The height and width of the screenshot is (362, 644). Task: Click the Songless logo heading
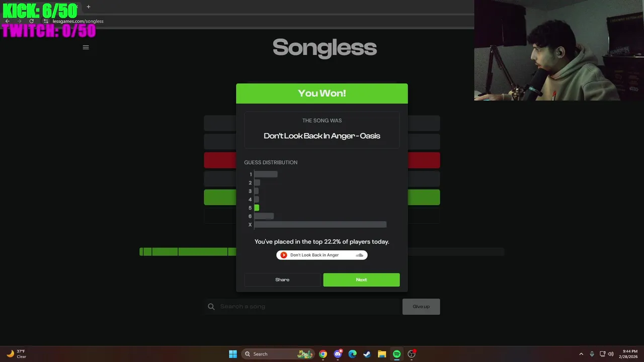click(x=325, y=48)
